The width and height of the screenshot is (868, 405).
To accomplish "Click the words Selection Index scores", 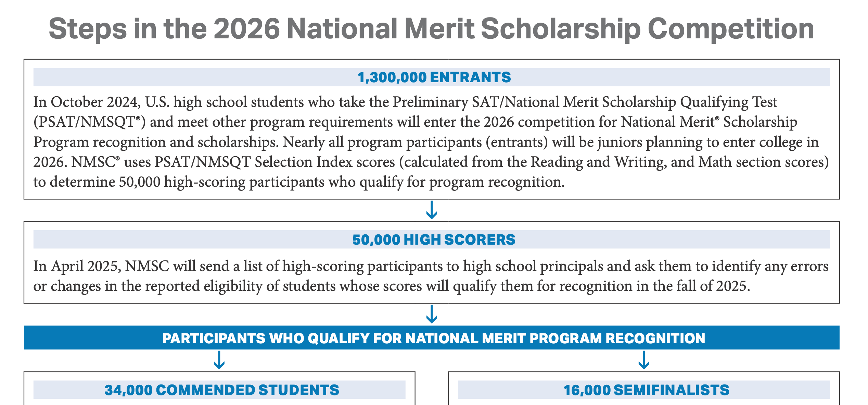I will pos(325,162).
